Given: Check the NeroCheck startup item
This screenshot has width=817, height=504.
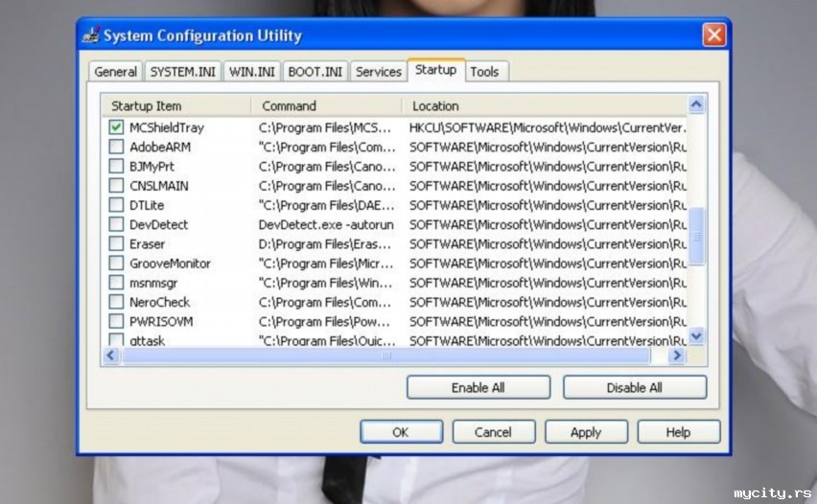Looking at the screenshot, I should tap(116, 302).
